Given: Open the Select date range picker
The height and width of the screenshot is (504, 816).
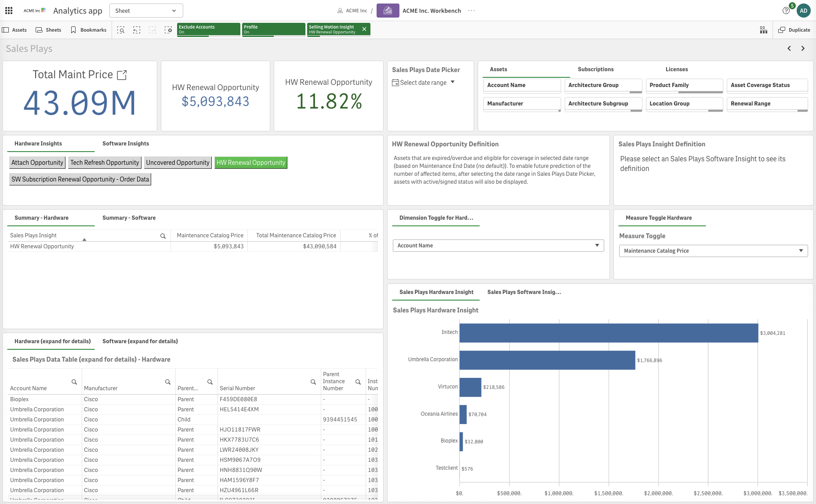Looking at the screenshot, I should tap(423, 83).
